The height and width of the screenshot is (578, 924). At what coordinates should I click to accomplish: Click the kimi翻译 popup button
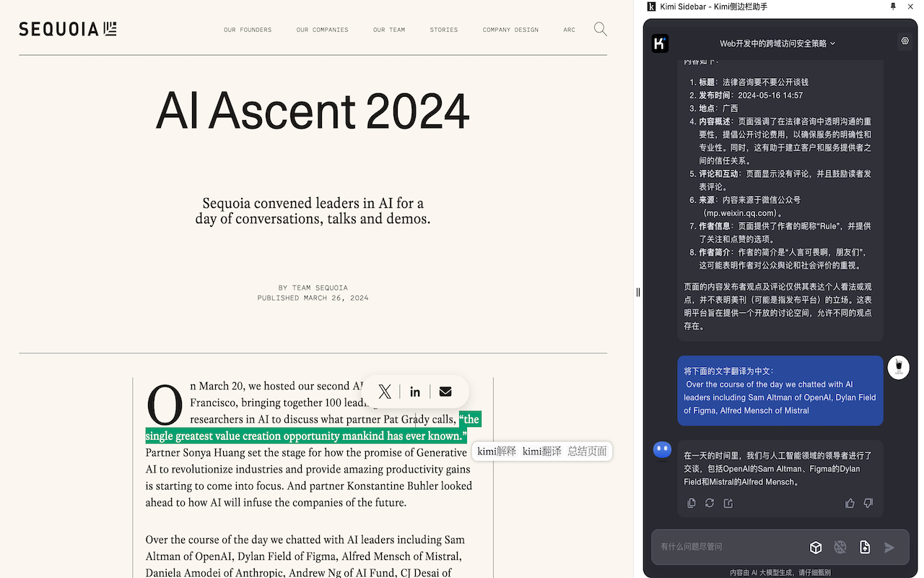tap(542, 452)
